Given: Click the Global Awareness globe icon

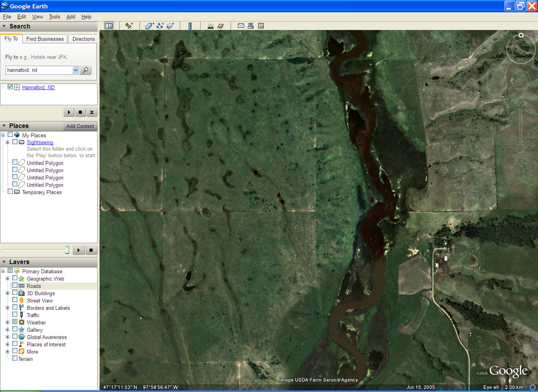Looking at the screenshot, I should [x=22, y=337].
